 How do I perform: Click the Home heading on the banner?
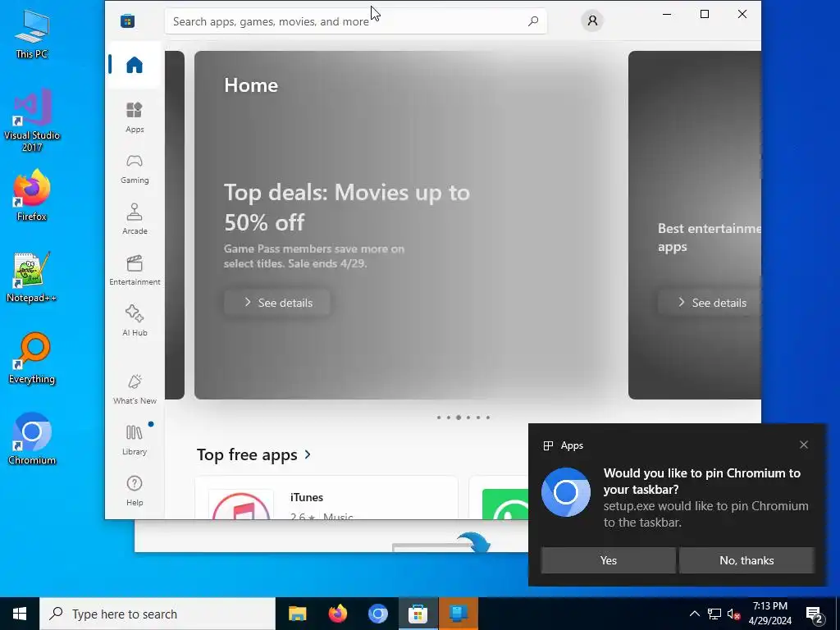point(251,84)
